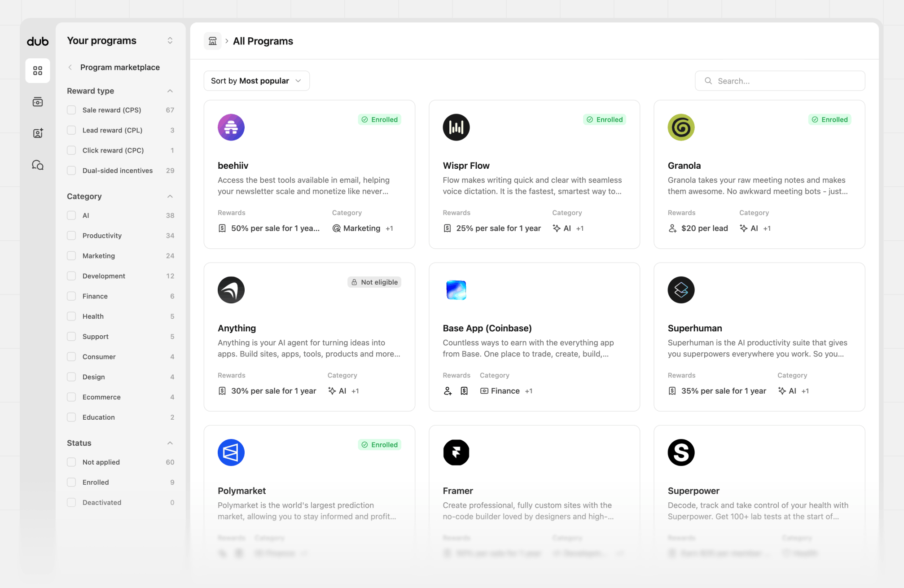The height and width of the screenshot is (588, 904).
Task: Open the payouts icon in sidebar
Action: [x=38, y=102]
